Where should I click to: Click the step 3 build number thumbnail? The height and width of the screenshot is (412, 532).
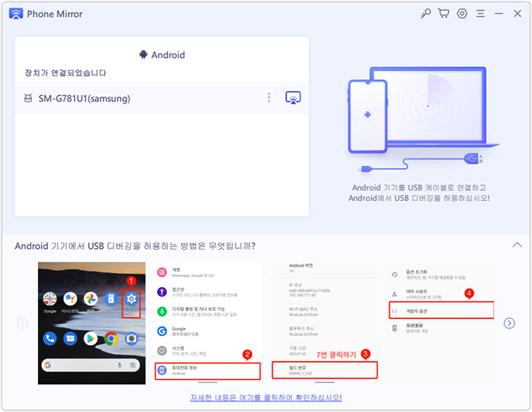(324, 321)
